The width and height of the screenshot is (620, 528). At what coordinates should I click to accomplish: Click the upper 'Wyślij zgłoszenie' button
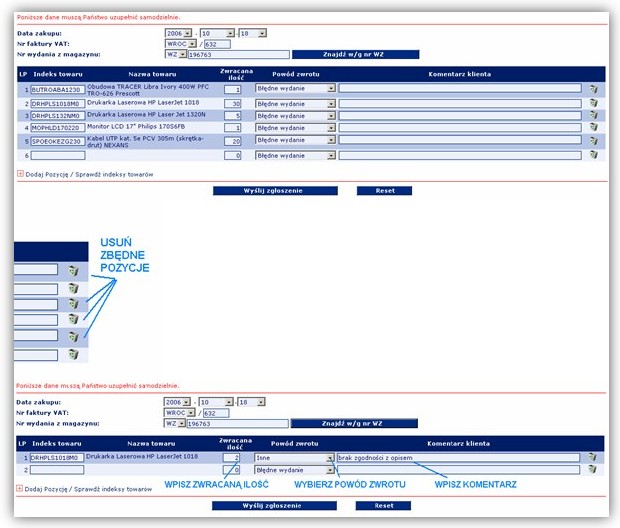coord(275,191)
